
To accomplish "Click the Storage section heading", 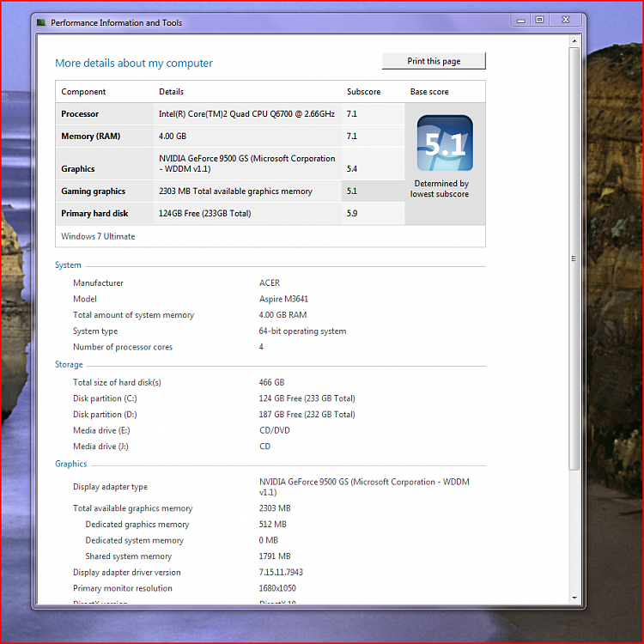I will (69, 364).
